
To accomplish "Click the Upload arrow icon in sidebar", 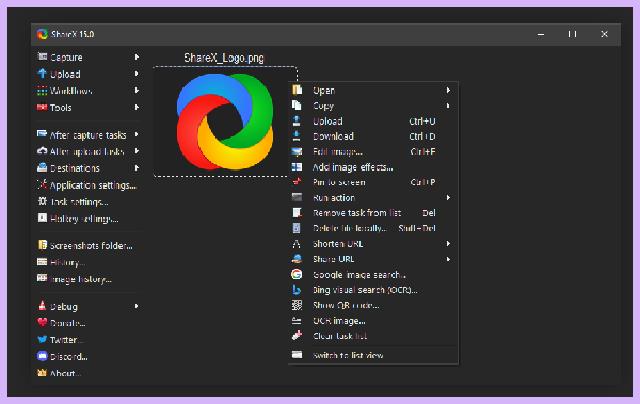I will pyautogui.click(x=42, y=73).
